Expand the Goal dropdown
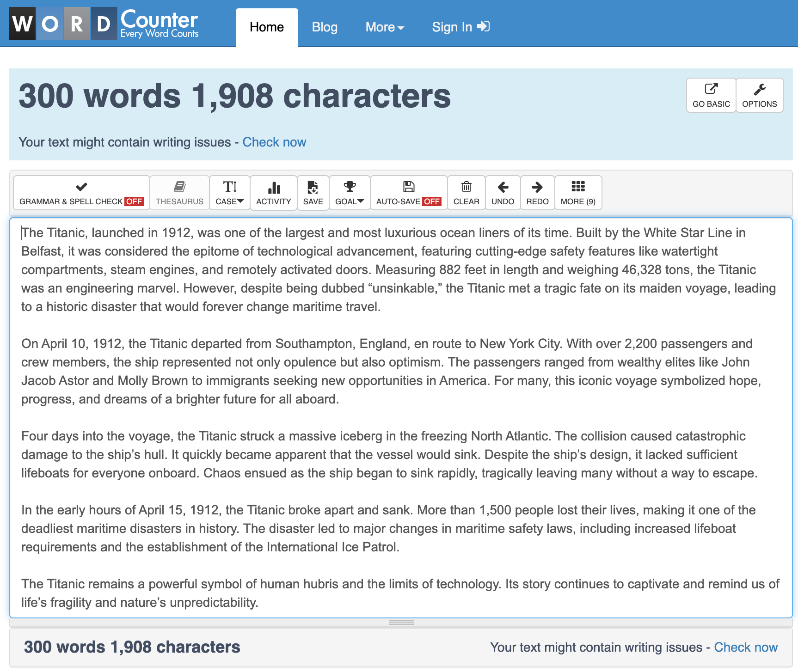The image size is (798, 672). click(350, 193)
